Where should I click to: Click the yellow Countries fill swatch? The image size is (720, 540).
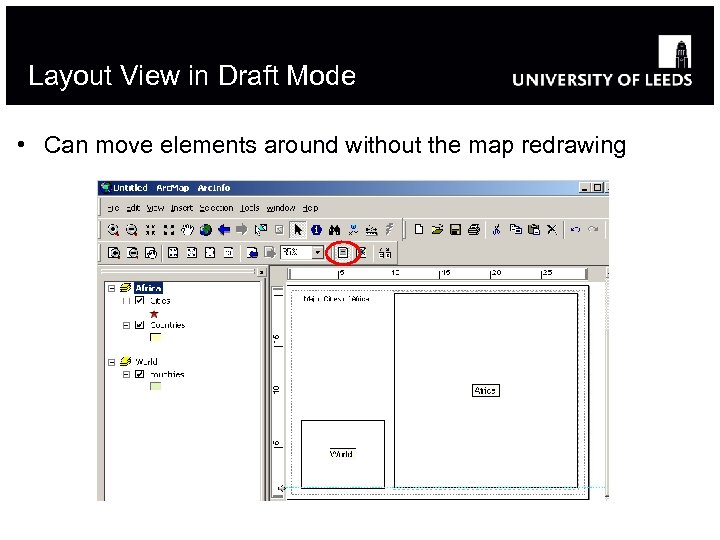[x=156, y=338]
